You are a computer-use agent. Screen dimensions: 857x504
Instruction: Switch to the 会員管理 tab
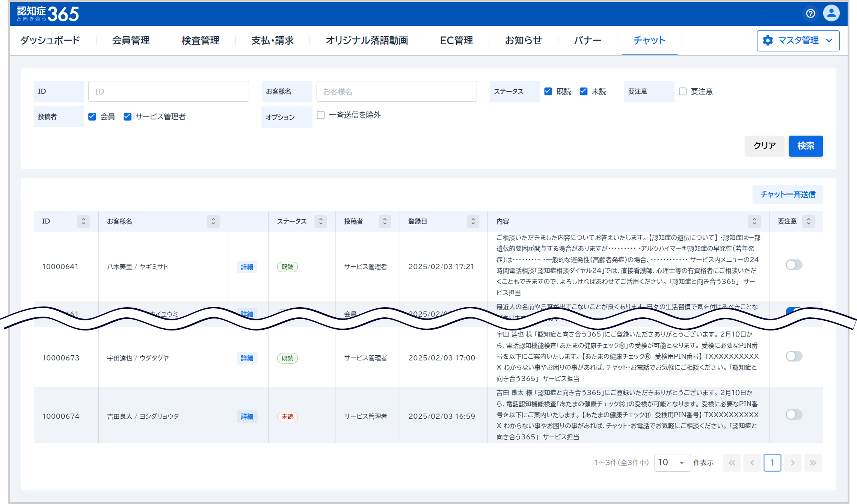point(131,41)
